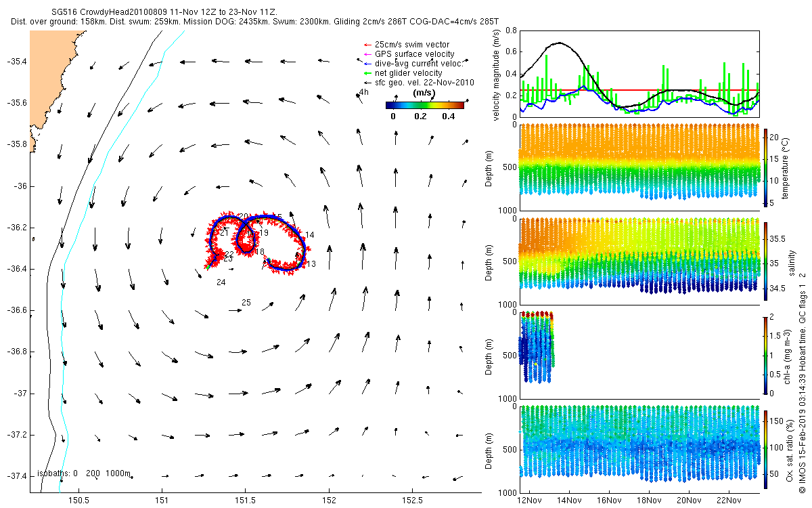
Task: Click the 'chl-a (mg m-3)' colorbar label
Action: pyautogui.click(x=788, y=355)
